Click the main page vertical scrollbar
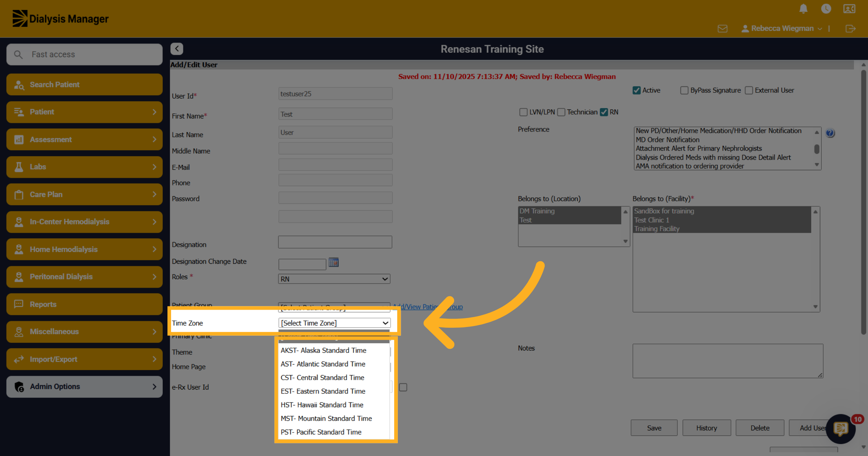 864,202
